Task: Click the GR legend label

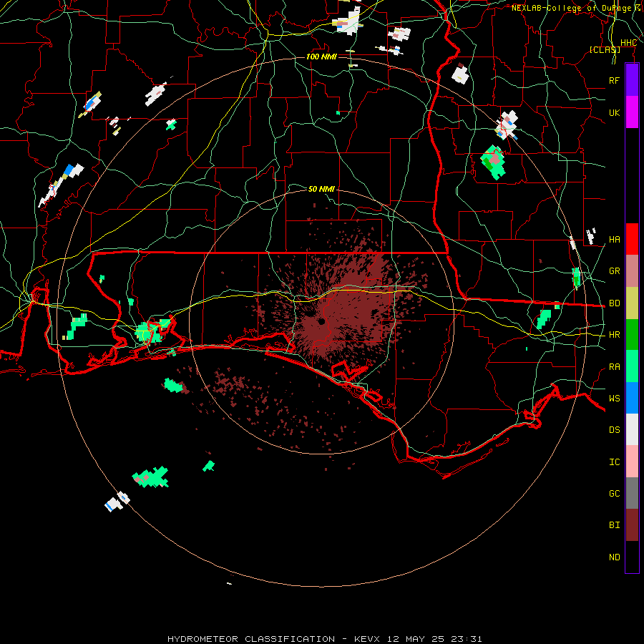Action: [x=614, y=270]
